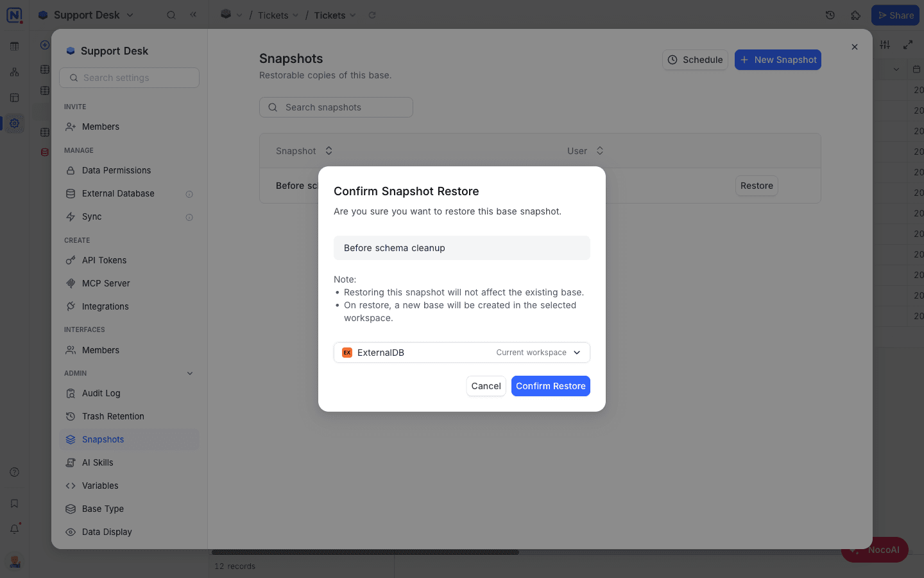Open API Tokens settings
This screenshot has width=924, height=578.
pyautogui.click(x=129, y=260)
